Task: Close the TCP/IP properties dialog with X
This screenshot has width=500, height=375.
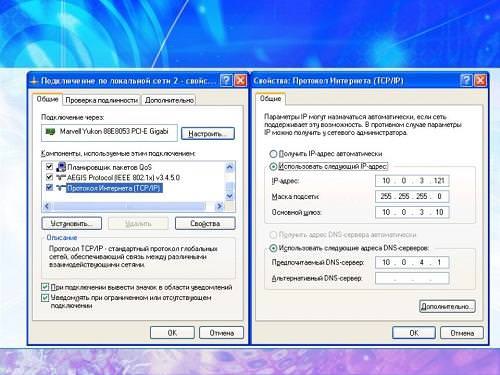Action: tap(480, 80)
